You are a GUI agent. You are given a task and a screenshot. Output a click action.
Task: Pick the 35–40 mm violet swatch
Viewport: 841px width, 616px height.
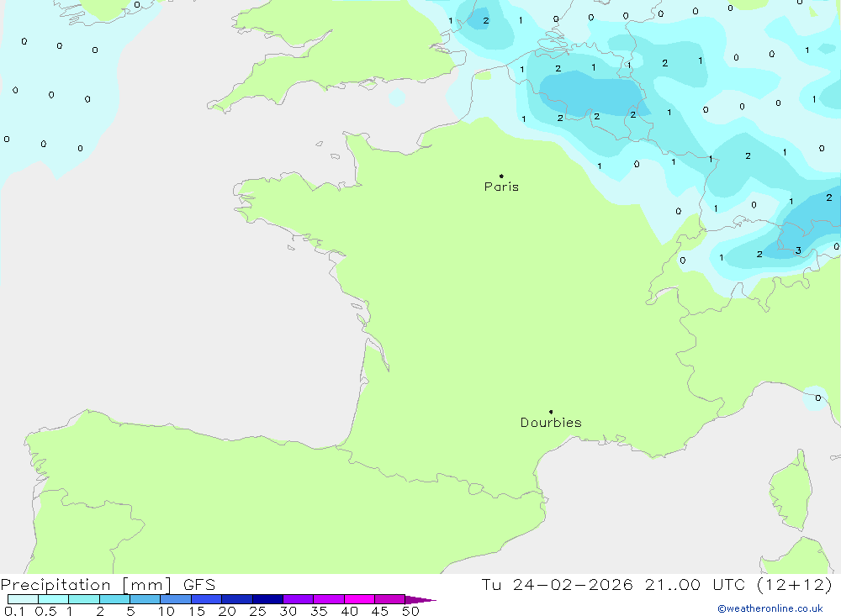coord(329,599)
